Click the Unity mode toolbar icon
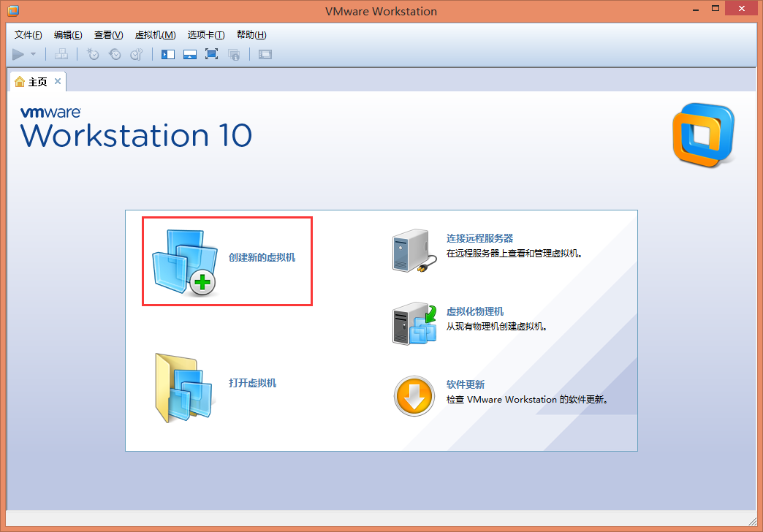763x532 pixels. tap(234, 55)
